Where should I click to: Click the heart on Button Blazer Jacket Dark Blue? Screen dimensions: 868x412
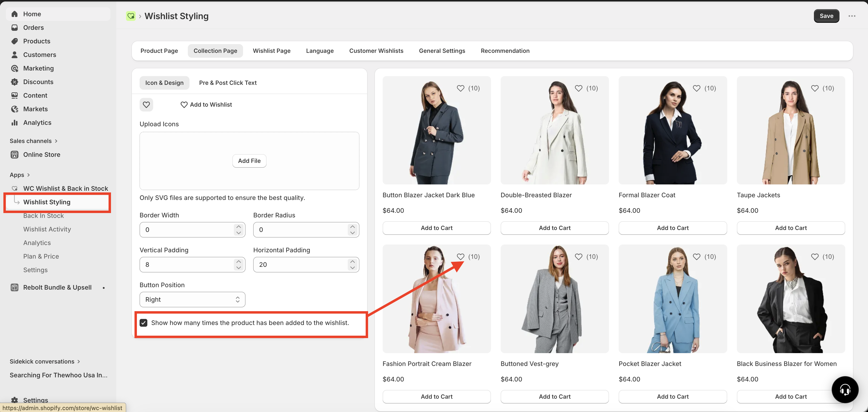coord(460,88)
